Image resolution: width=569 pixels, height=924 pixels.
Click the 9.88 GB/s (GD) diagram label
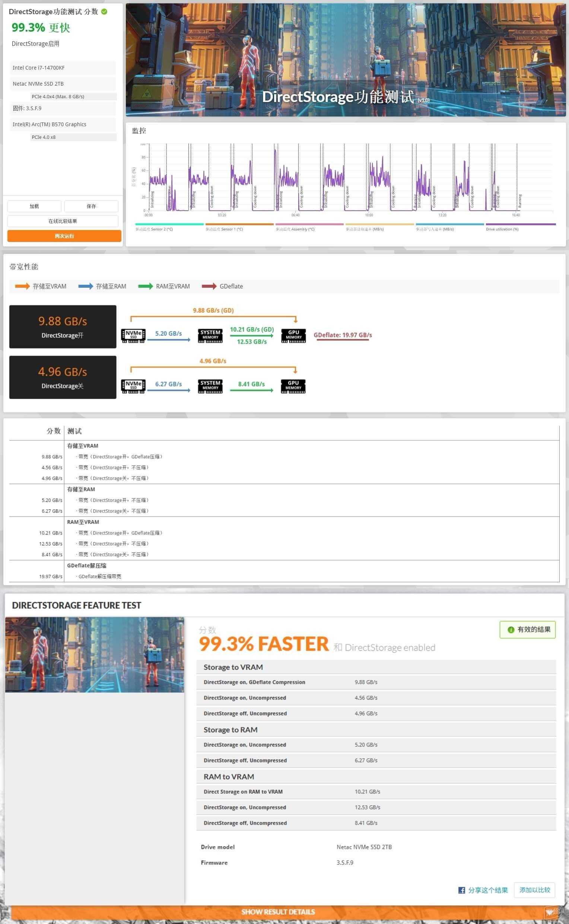click(213, 310)
